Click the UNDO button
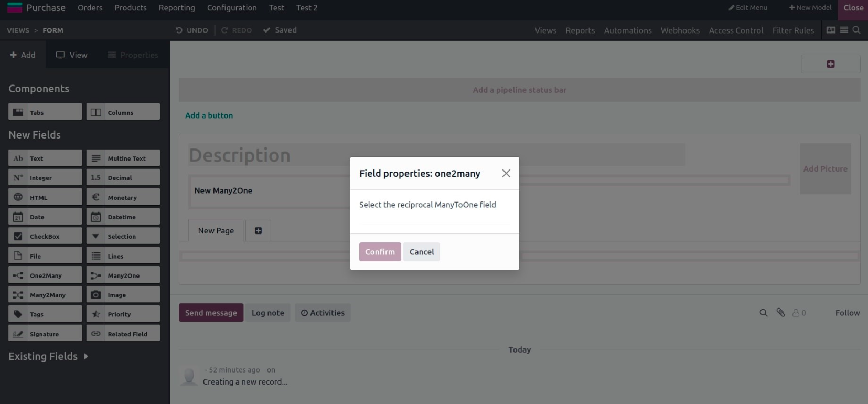The height and width of the screenshot is (404, 868). point(192,30)
